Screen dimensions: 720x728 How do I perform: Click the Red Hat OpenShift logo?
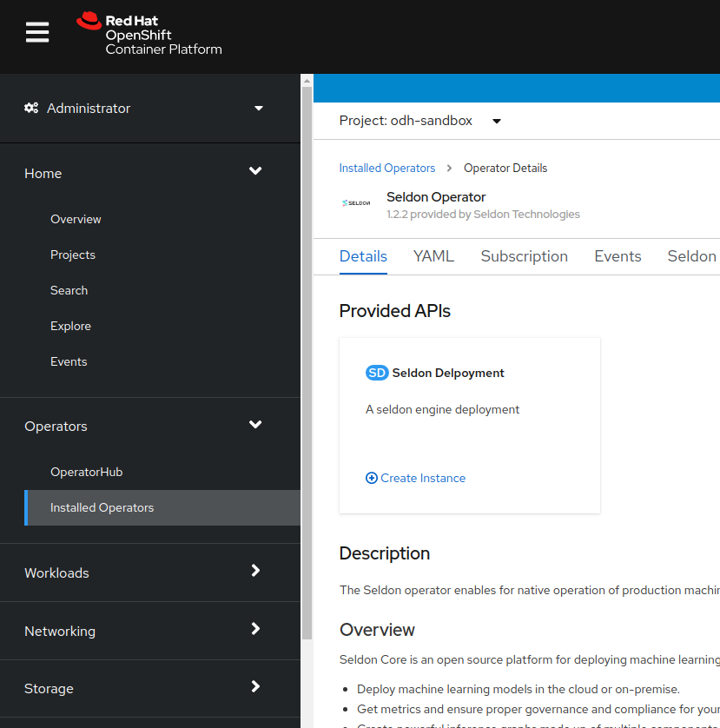click(x=149, y=35)
